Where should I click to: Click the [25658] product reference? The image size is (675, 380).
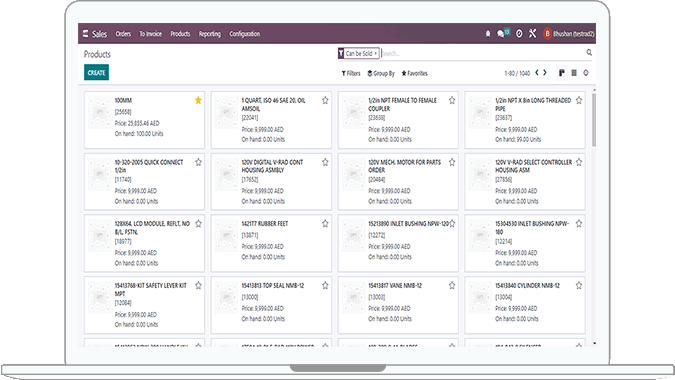point(123,112)
